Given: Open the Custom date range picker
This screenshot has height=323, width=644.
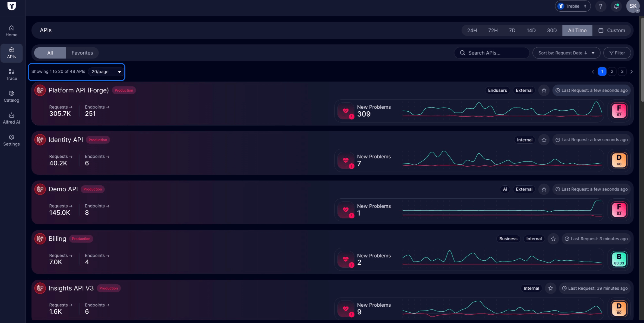Looking at the screenshot, I should (x=611, y=30).
